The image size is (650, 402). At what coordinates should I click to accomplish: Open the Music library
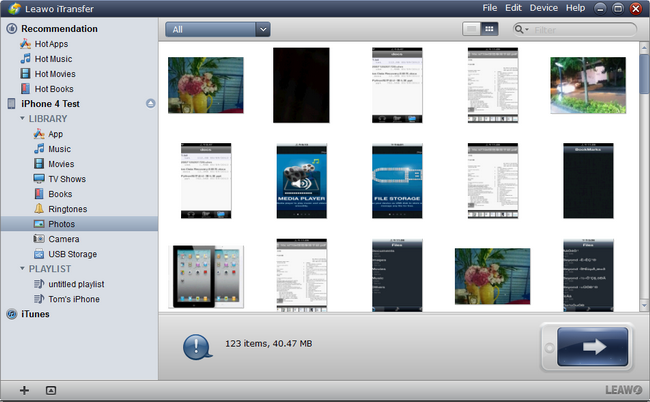tap(59, 149)
